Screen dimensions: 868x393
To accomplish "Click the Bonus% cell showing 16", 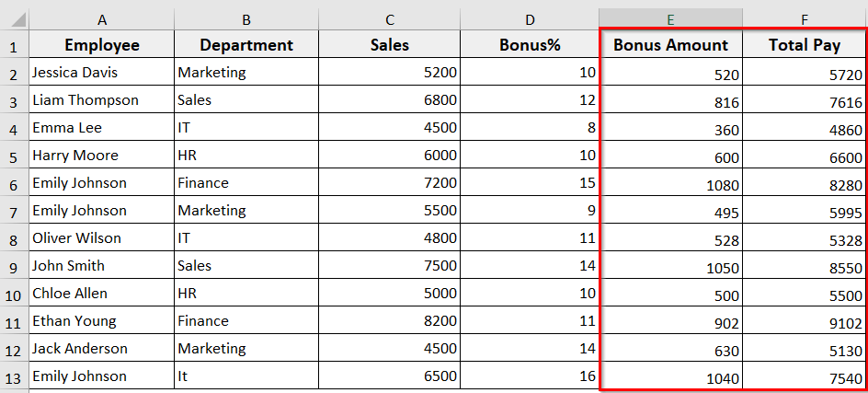I will coord(530,376).
